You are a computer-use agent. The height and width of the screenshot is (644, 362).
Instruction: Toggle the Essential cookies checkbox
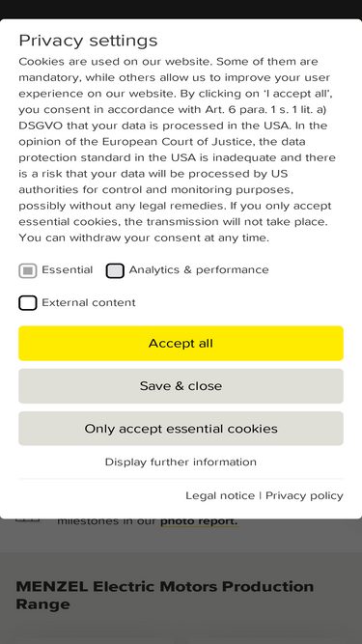[x=27, y=270]
